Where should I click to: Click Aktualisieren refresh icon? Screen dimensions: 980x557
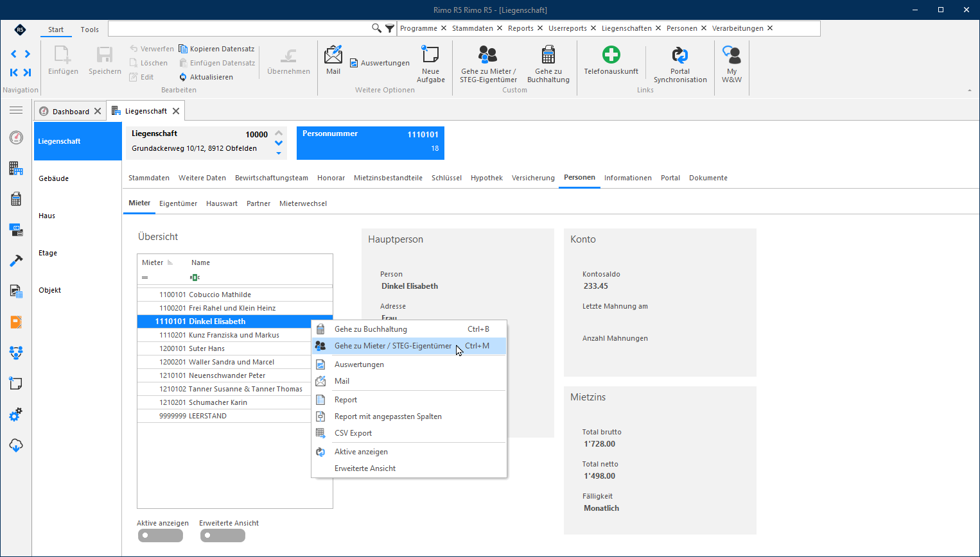pyautogui.click(x=183, y=77)
